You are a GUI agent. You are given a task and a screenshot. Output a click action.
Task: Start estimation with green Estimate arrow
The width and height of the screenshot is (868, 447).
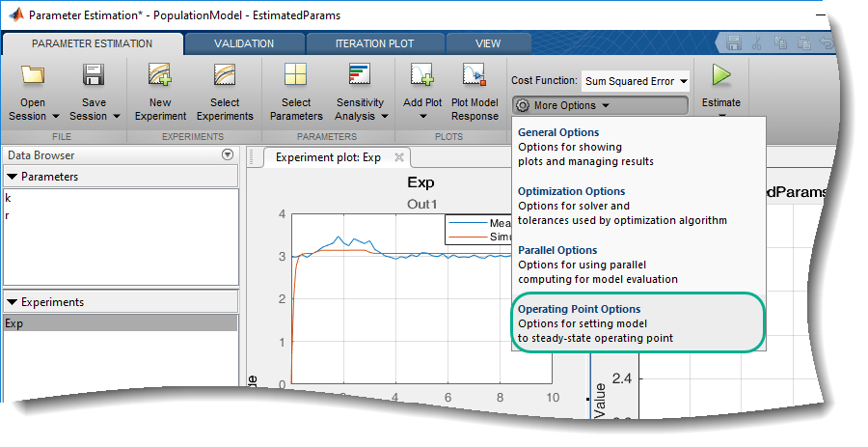[720, 74]
